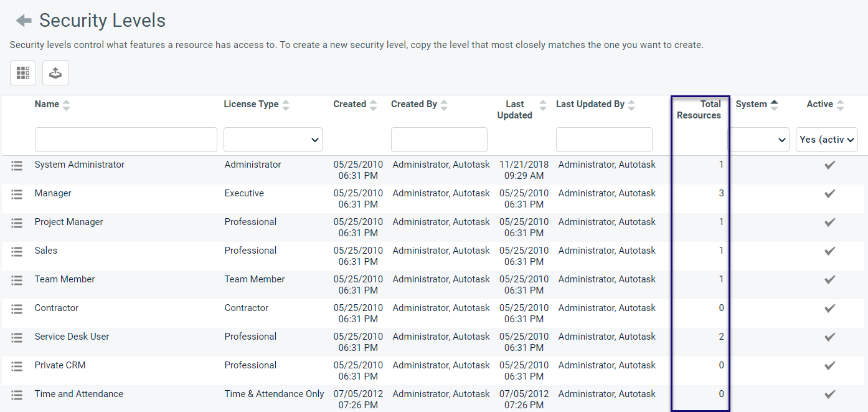Open context menu for System Administrator row
Viewport: 868px width, 412px height.
point(17,166)
